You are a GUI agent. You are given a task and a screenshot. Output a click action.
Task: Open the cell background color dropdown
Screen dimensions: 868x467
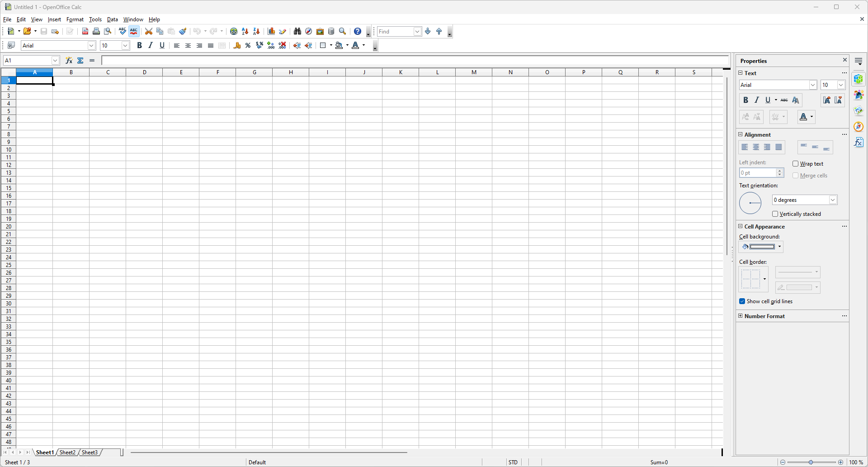[x=779, y=247]
